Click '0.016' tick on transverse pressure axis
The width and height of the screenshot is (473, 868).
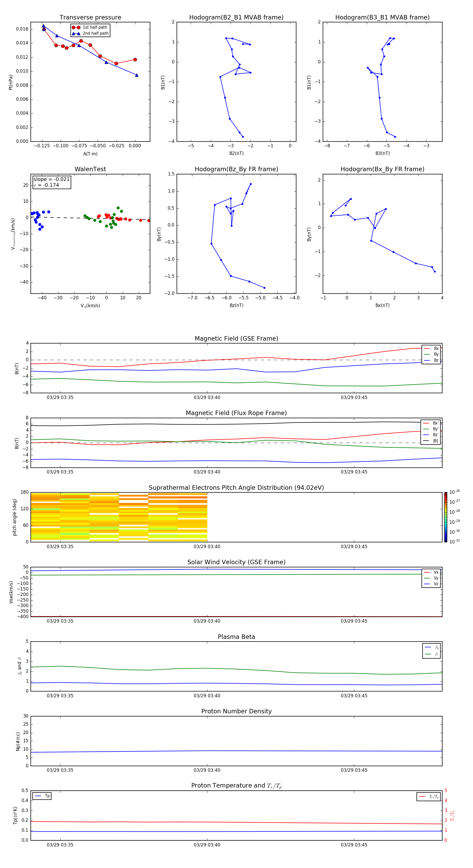pos(22,29)
